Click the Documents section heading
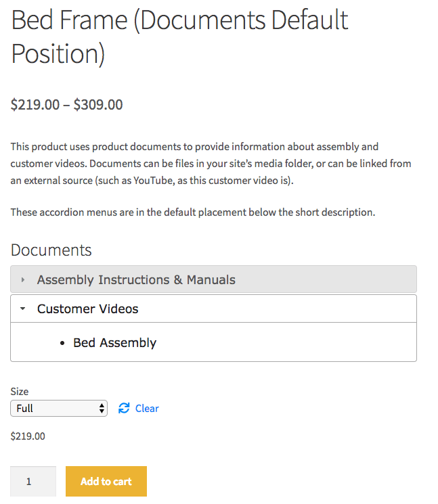The image size is (438, 504). (51, 250)
